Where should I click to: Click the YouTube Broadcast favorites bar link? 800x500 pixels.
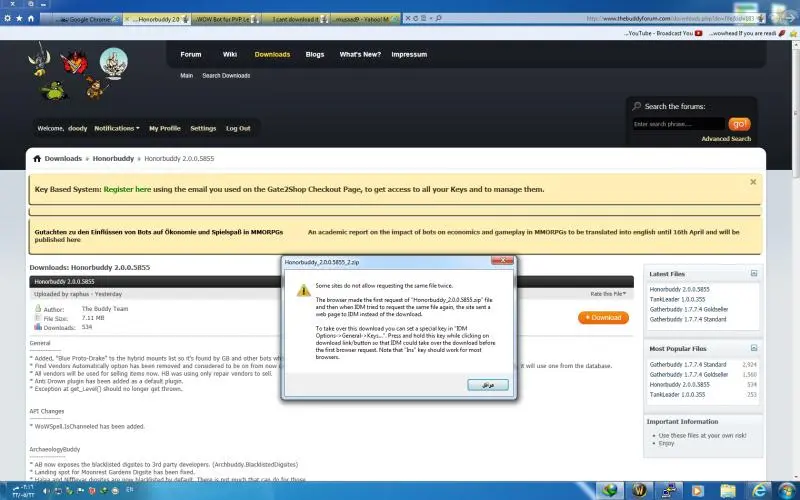(x=663, y=33)
